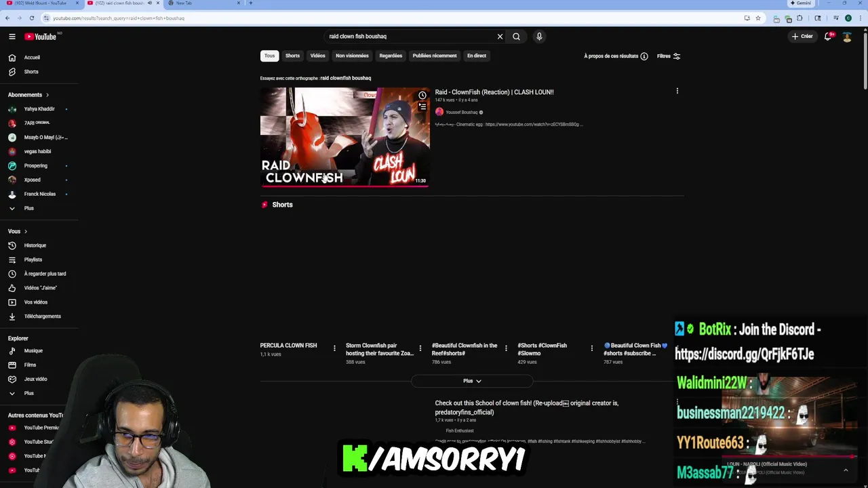Select the Shorts filter chip

pyautogui.click(x=292, y=56)
